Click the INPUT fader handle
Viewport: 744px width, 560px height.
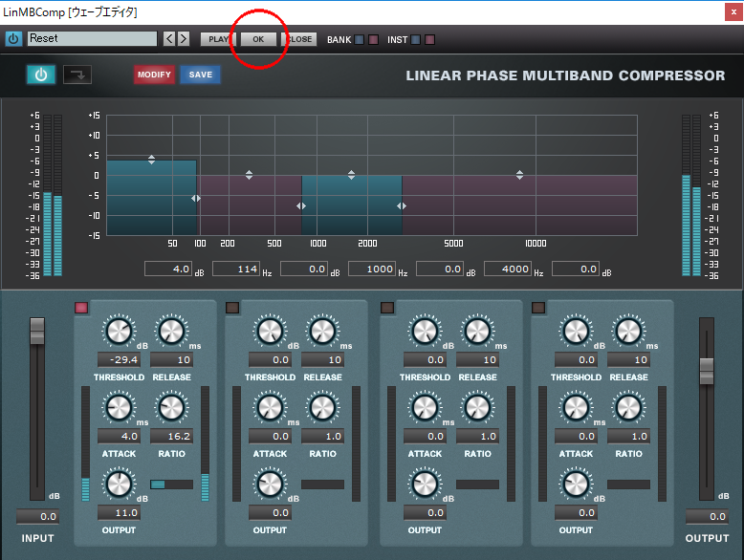37,332
